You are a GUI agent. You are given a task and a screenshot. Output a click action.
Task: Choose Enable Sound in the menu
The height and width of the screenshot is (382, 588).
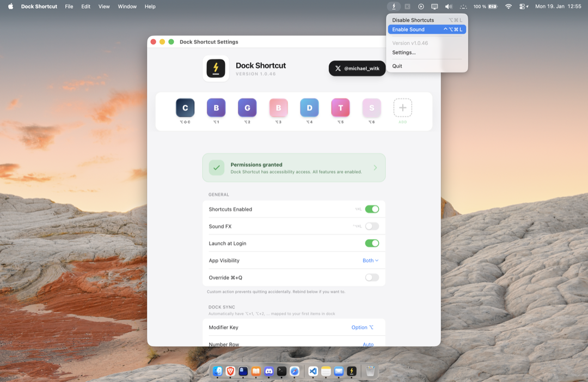[x=427, y=29]
